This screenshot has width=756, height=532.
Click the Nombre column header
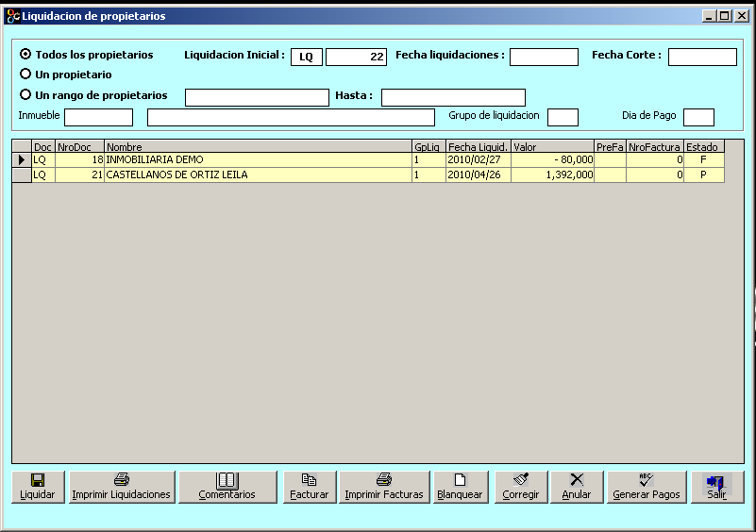[x=258, y=146]
